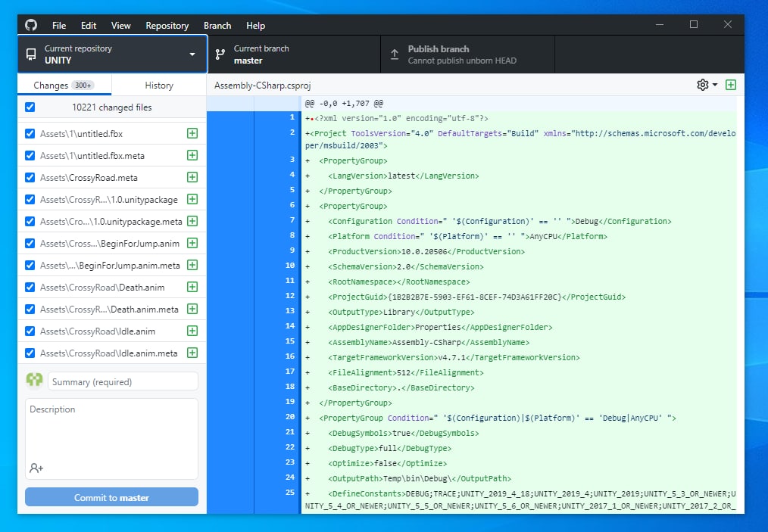Expand the Current repository UNITY dropdown
This screenshot has width=768, height=532.
pos(113,54)
